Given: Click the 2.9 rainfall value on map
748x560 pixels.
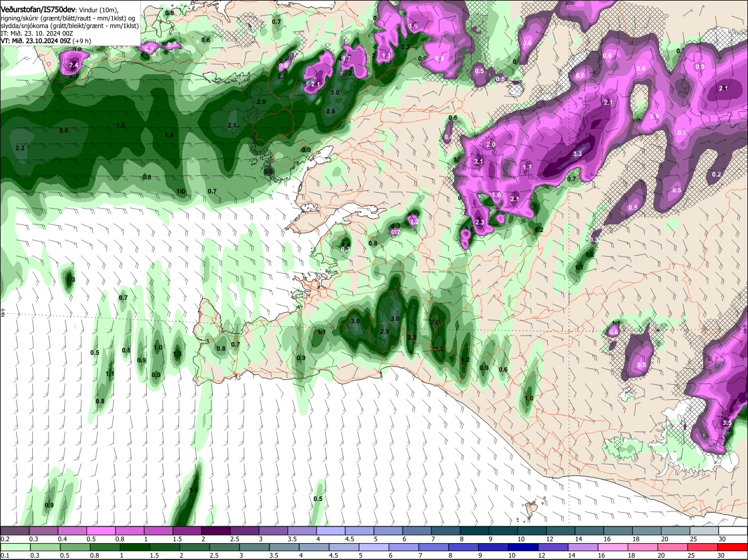Looking at the screenshot, I should click(385, 331).
